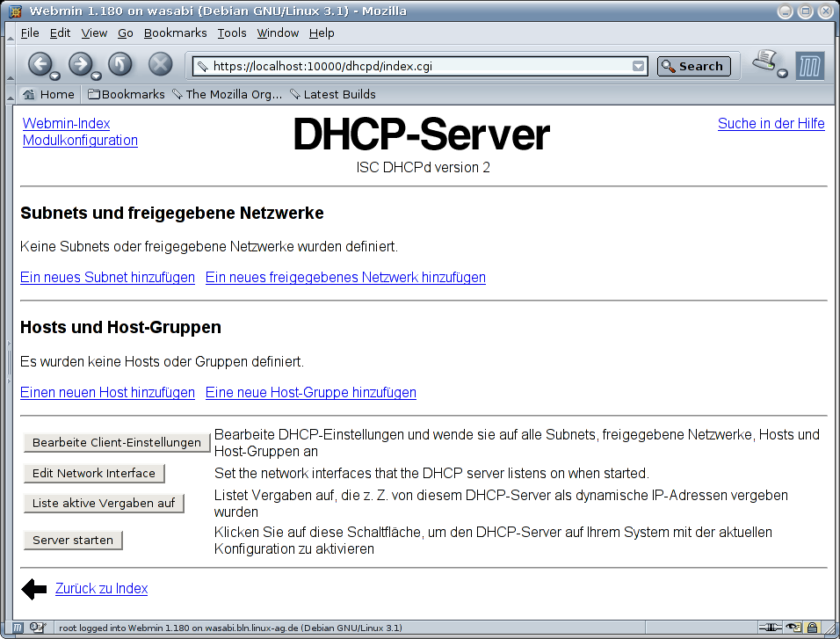Viewport: 840px width, 639px height.
Task: Click Ein neues Subnet hinzufügen
Action: click(107, 277)
